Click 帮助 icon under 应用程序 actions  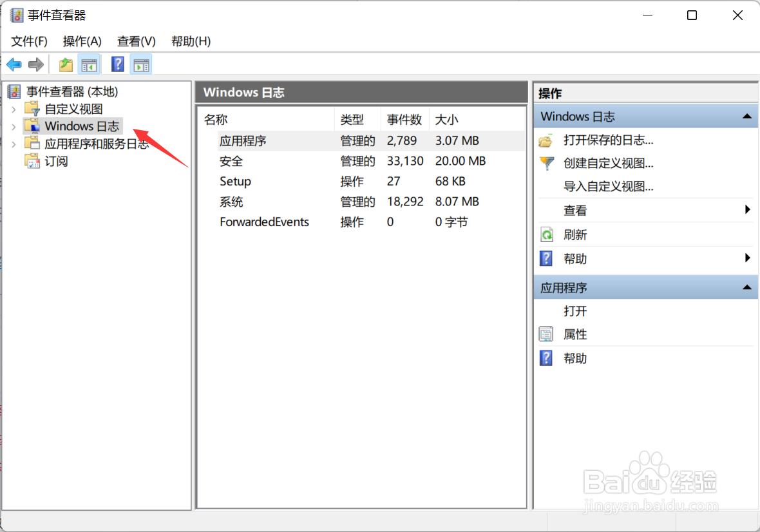[546, 358]
